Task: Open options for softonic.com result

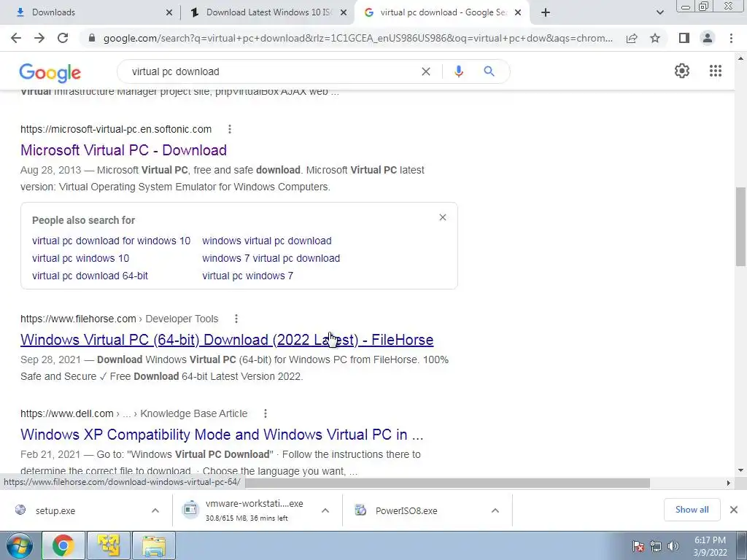Action: point(230,129)
